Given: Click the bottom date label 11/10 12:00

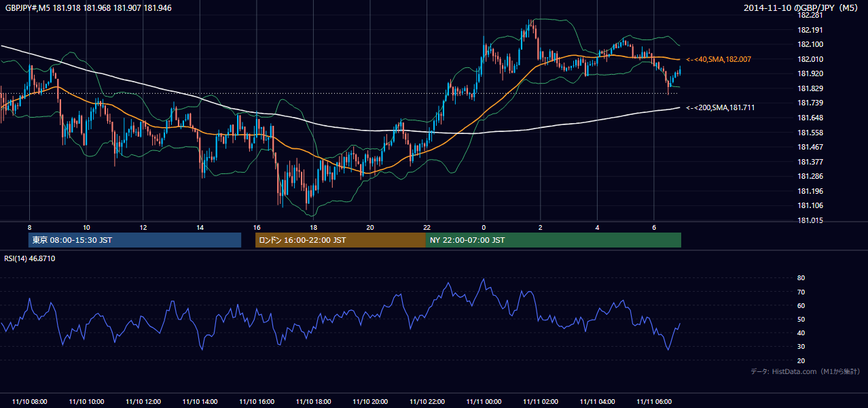Looking at the screenshot, I should pyautogui.click(x=143, y=402).
